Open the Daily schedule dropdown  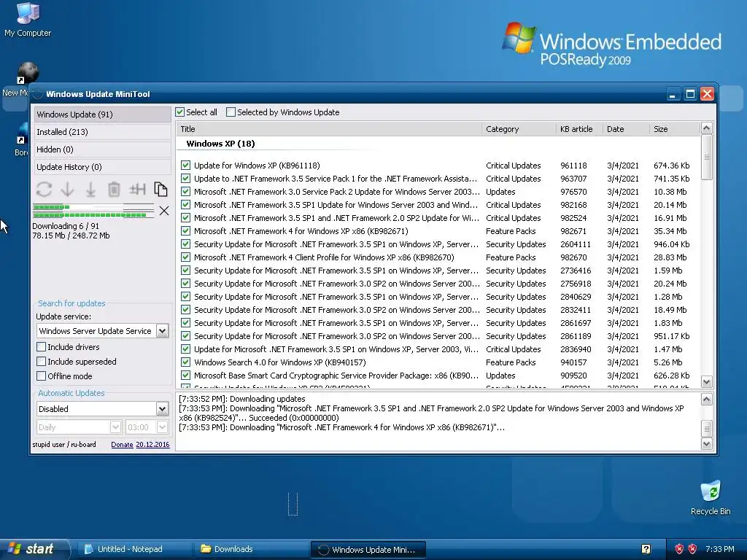click(115, 427)
